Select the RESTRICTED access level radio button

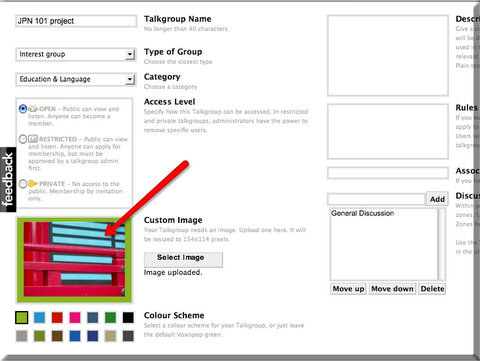pos(23,139)
